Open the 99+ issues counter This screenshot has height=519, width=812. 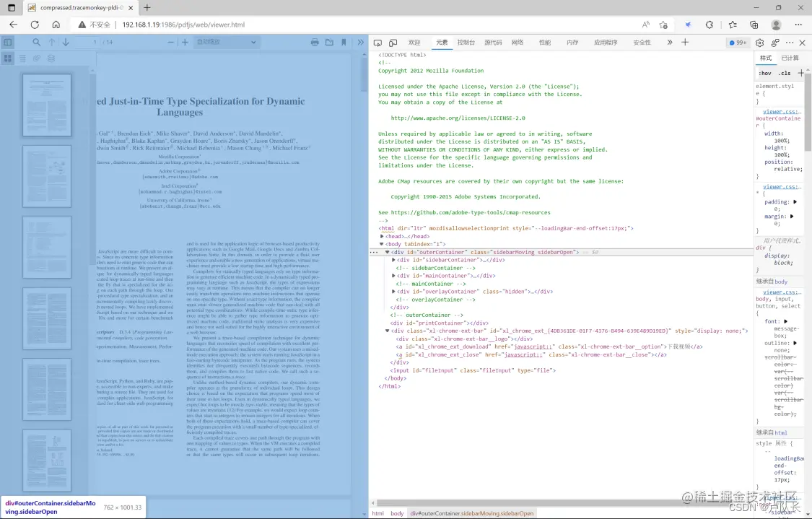point(738,43)
